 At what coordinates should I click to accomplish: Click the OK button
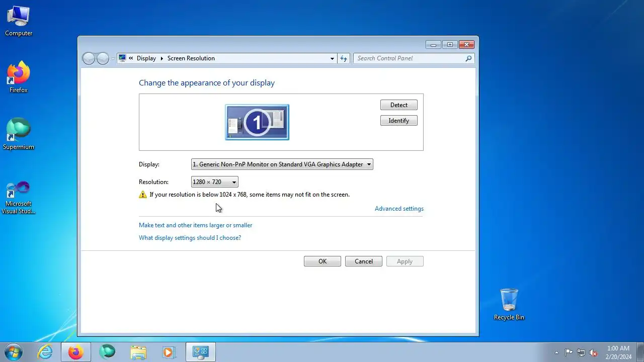323,261
